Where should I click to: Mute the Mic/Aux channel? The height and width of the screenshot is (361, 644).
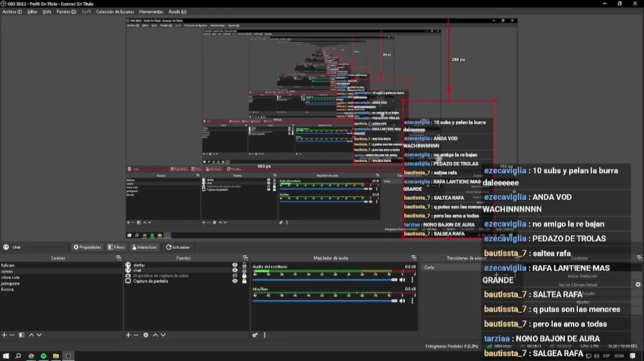(402, 301)
